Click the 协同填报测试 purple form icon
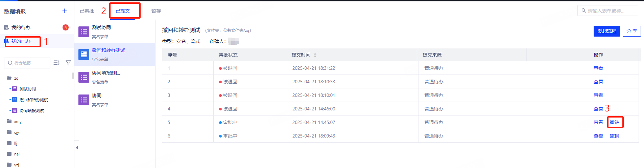The width and height of the screenshot is (644, 168). [84, 77]
